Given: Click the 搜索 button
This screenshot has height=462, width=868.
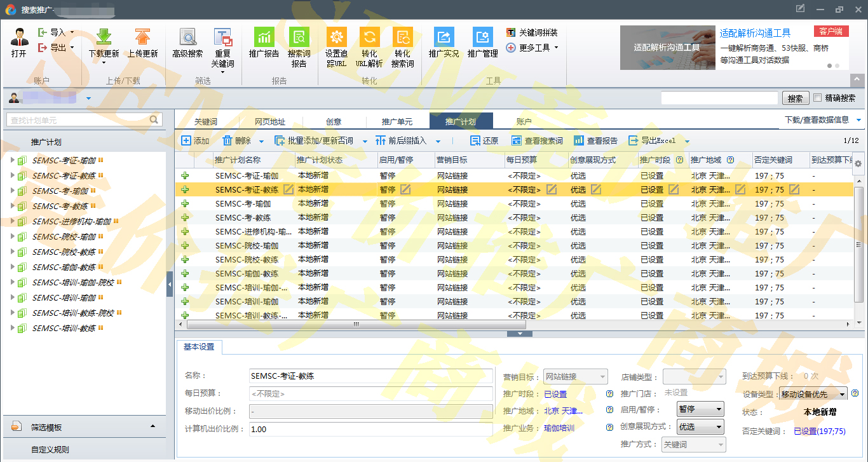Looking at the screenshot, I should pos(795,99).
